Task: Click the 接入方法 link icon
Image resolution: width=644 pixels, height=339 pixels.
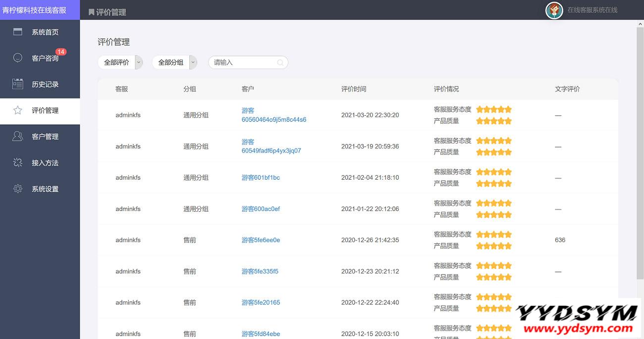Action: coord(18,162)
